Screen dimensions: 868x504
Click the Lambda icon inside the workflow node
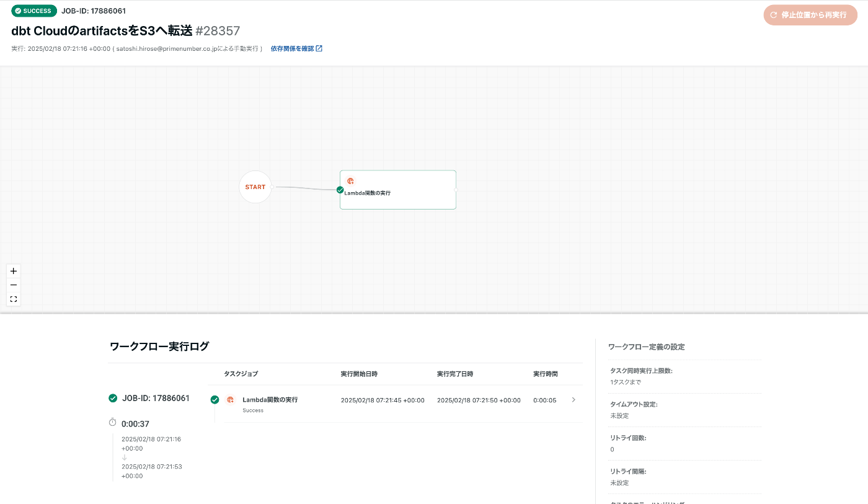[350, 181]
